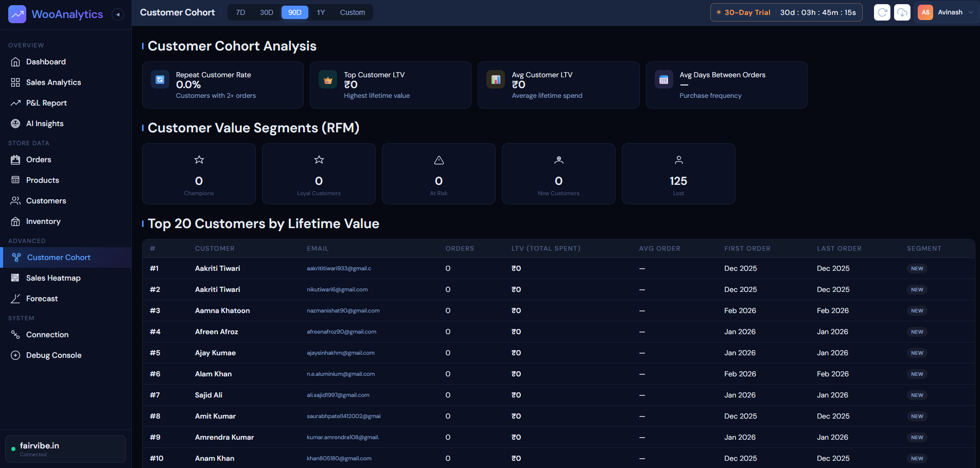
Task: Open the Debug Console link
Action: [x=54, y=355]
